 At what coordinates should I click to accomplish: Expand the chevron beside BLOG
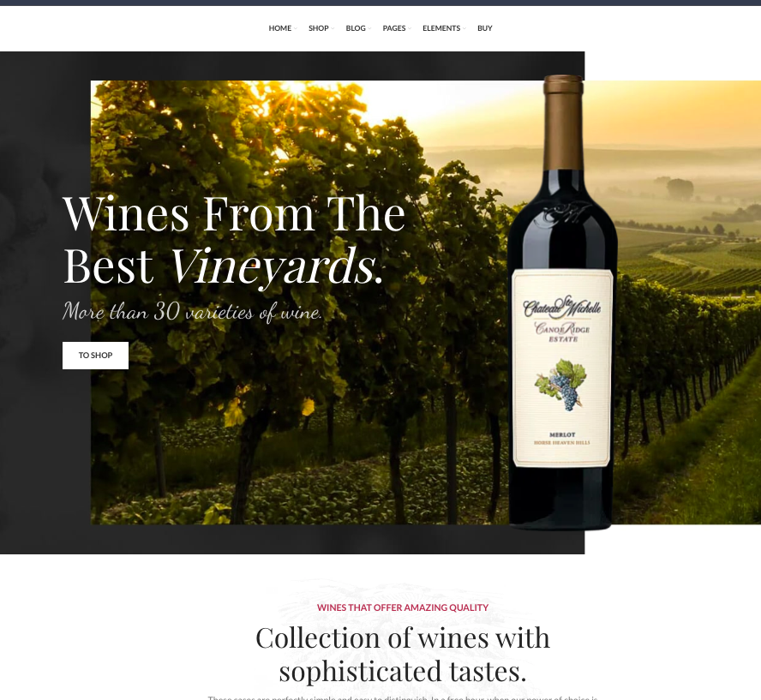[x=370, y=28]
